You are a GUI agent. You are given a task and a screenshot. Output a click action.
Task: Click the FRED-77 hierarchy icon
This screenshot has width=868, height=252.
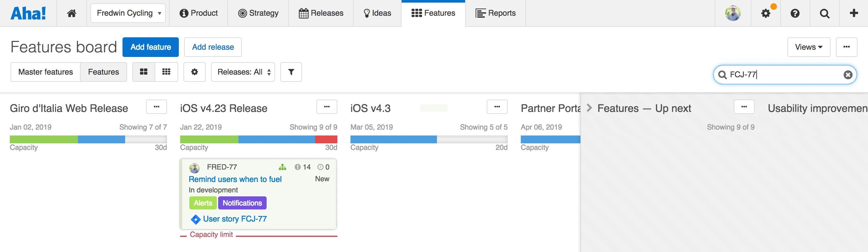(x=282, y=167)
